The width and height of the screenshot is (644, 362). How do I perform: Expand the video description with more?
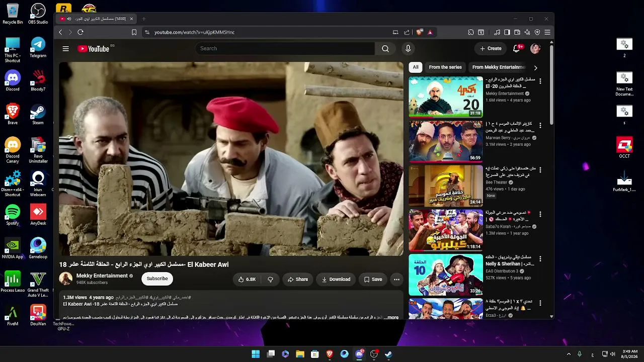click(x=391, y=317)
